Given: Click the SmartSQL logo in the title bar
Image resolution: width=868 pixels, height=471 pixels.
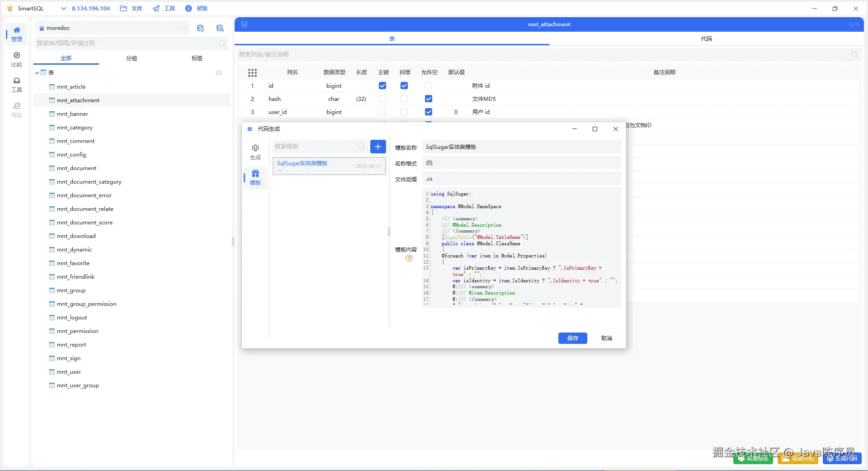Looking at the screenshot, I should click(x=10, y=9).
